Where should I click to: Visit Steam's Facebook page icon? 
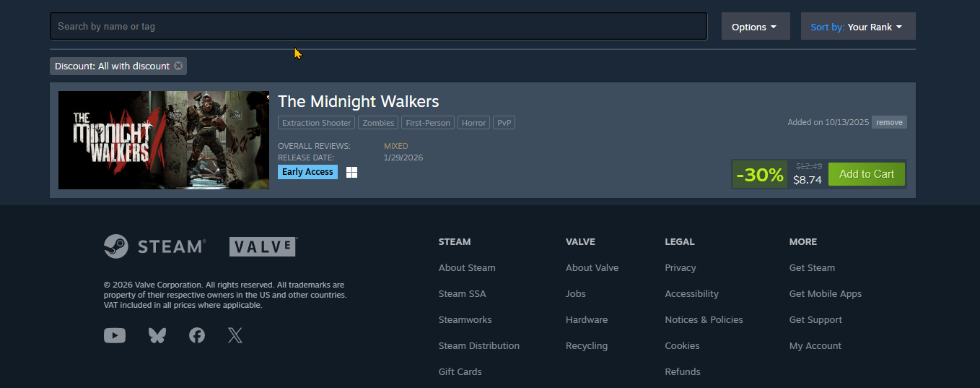tap(196, 335)
